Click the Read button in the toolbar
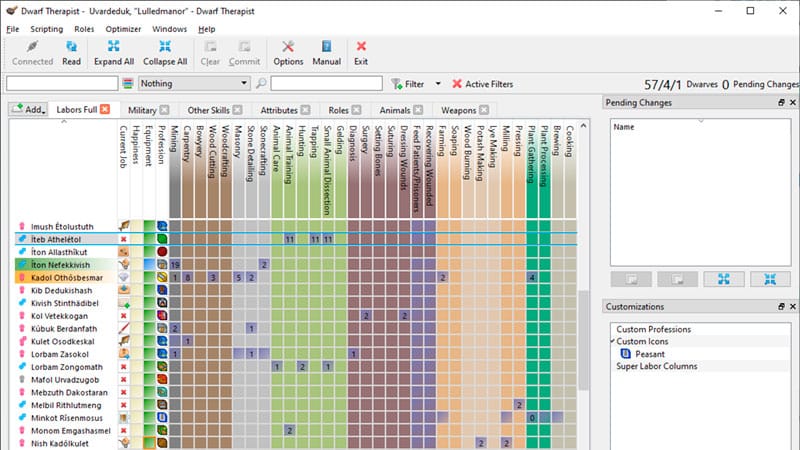Image resolution: width=800 pixels, height=450 pixels. click(71, 52)
